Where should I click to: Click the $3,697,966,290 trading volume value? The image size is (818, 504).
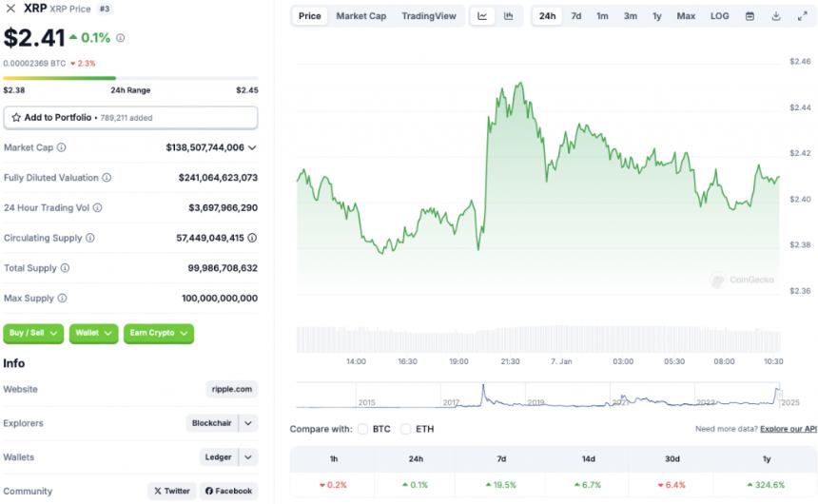(x=224, y=207)
